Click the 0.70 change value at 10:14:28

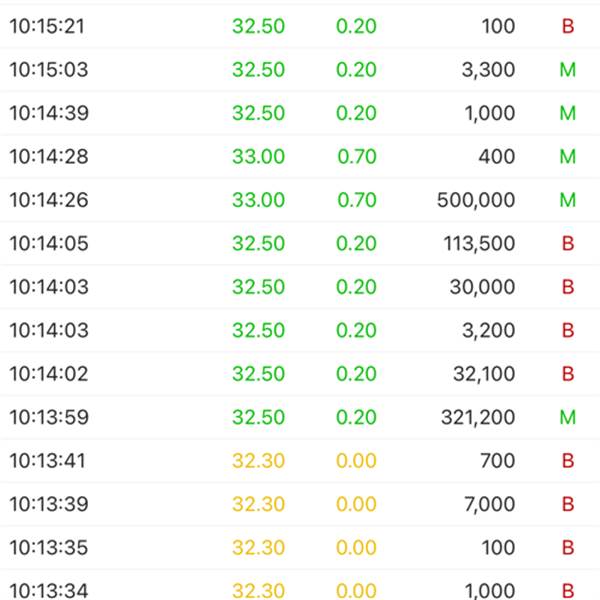click(x=357, y=157)
